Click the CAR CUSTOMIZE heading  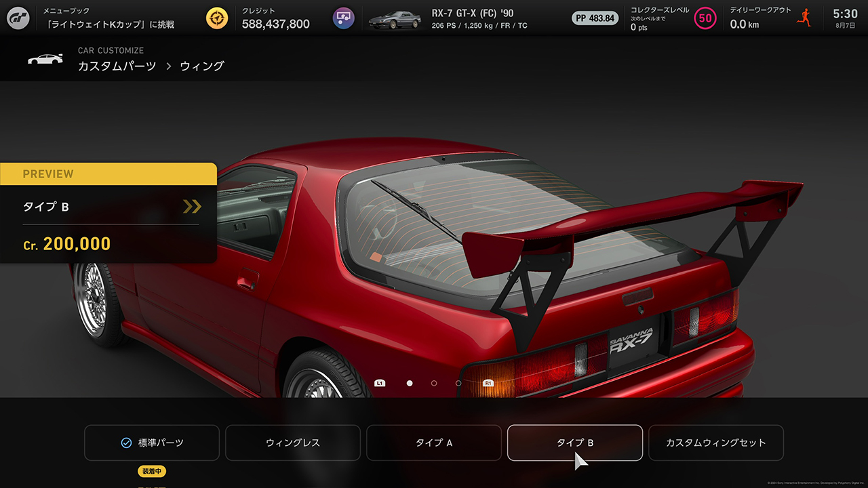tap(111, 51)
